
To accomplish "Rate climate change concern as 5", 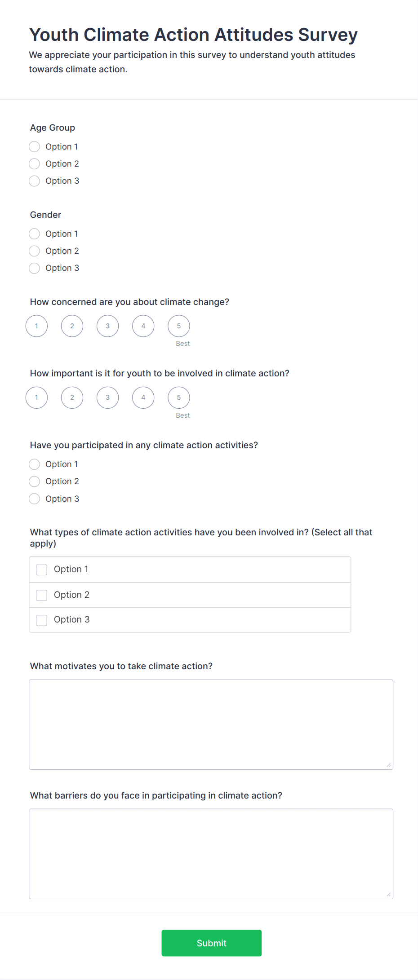I will [178, 326].
